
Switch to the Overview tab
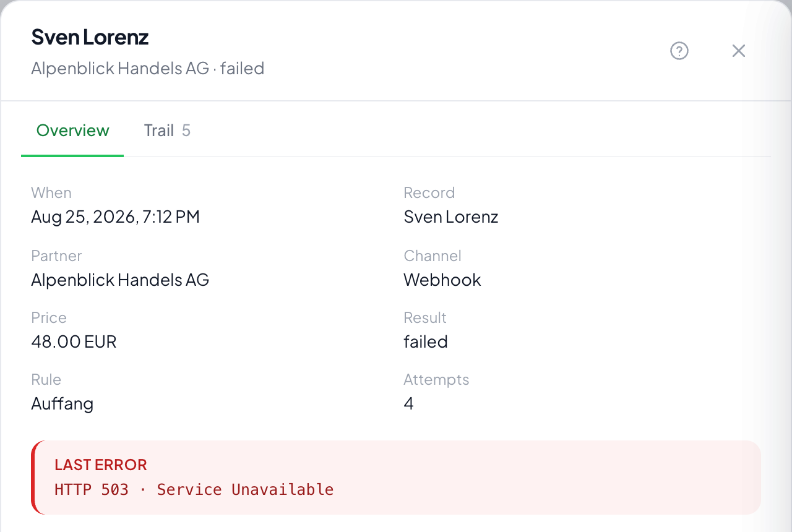[72, 131]
